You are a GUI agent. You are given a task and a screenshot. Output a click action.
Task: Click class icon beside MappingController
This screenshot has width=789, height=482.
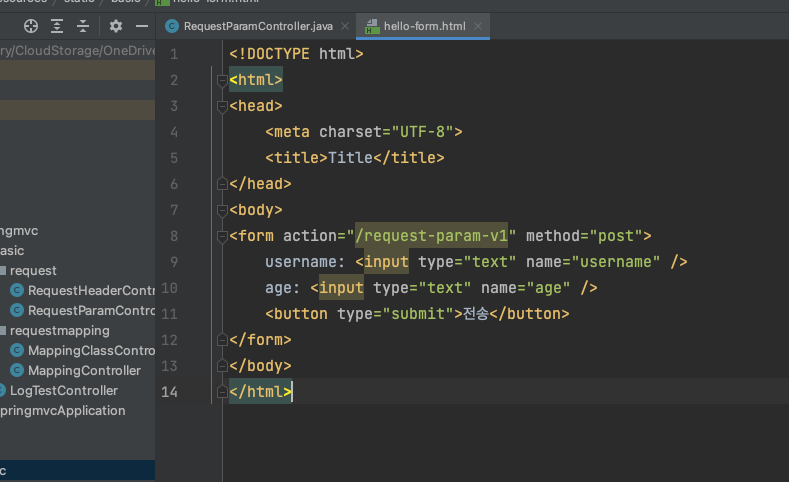point(17,370)
